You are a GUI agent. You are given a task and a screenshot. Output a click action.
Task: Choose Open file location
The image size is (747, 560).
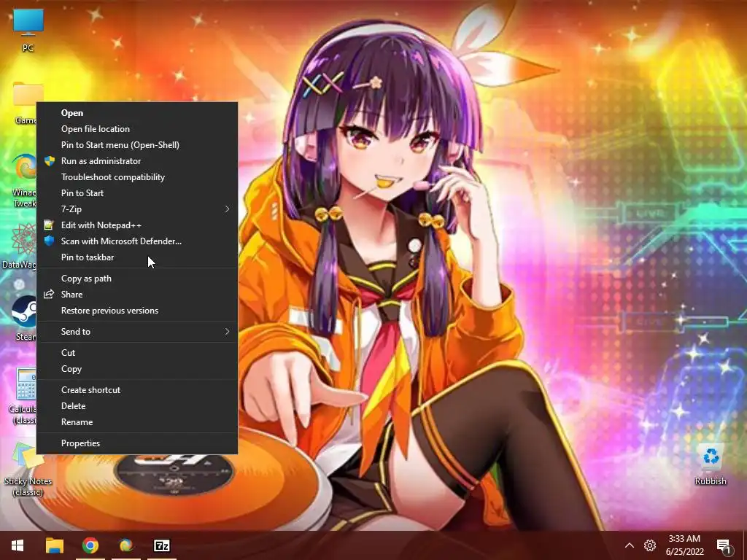coord(137,129)
